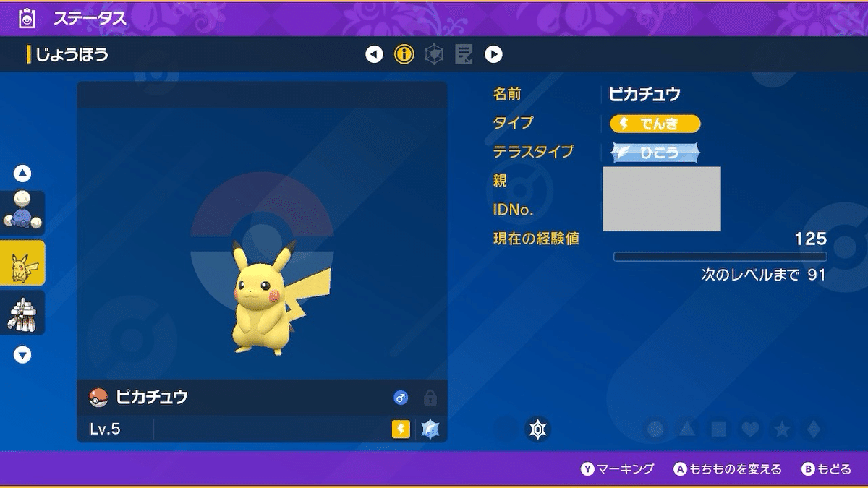Click the Poké Ball icon beside ピカチュウ

98,397
